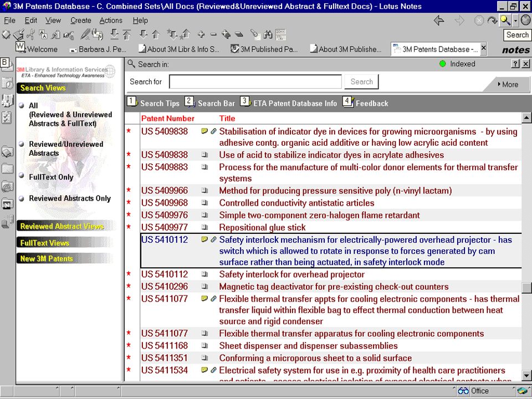Screen dimensions: 532x399
Task: Select the Reviewed Abstracts Only view
Action: click(70, 198)
